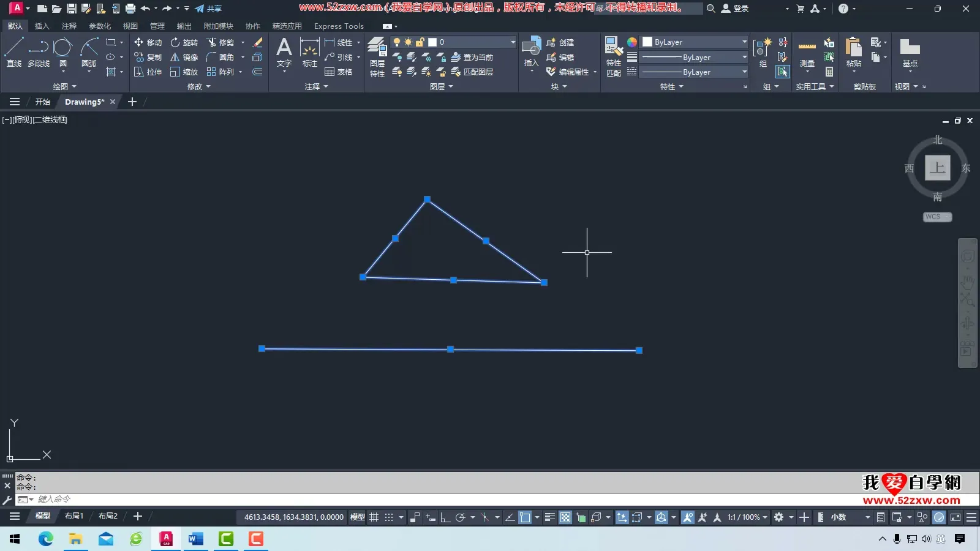This screenshot has width=980, height=551.
Task: Open the ByLayer color dropdown
Action: coord(744,42)
